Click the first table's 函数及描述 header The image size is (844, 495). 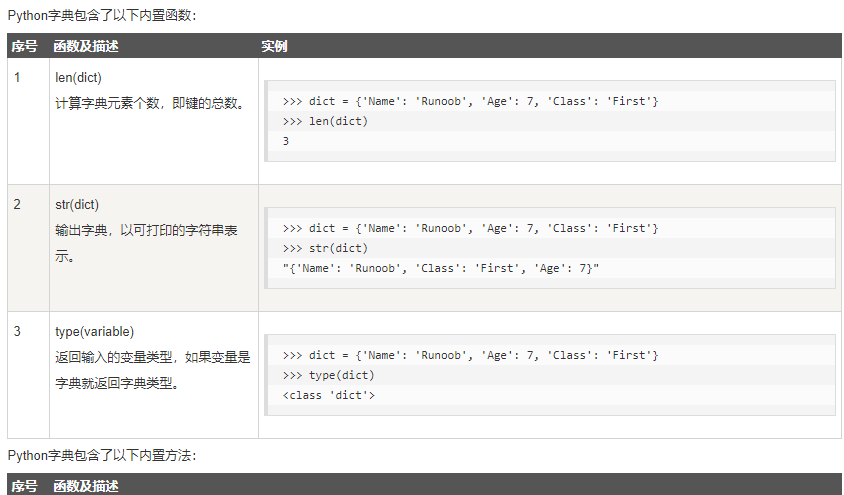pyautogui.click(x=85, y=46)
